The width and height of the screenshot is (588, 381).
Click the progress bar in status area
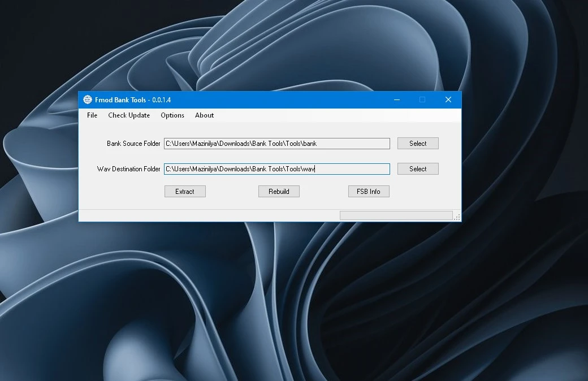tap(396, 215)
